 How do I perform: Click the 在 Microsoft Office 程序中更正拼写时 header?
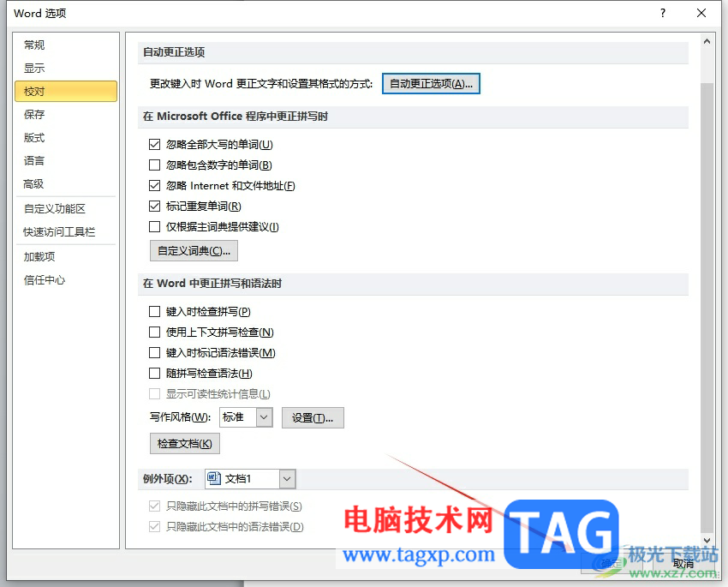tap(236, 116)
